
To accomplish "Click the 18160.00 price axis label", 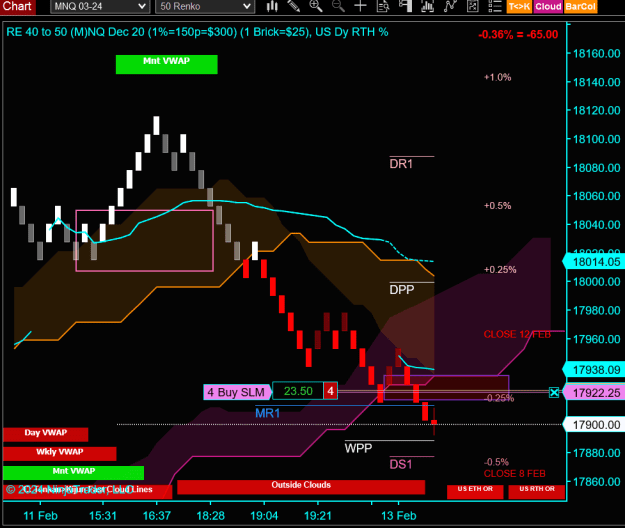I will click(596, 53).
